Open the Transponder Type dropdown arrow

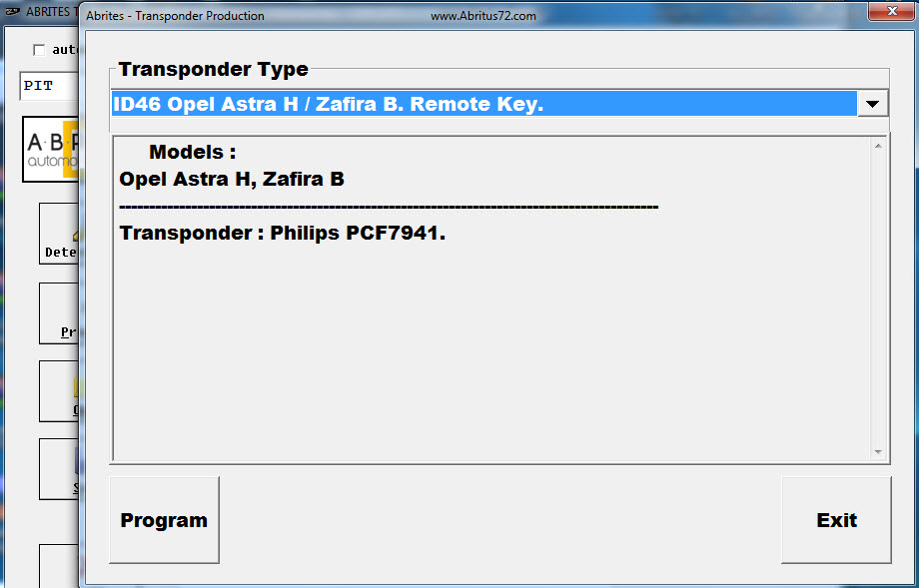click(x=872, y=104)
